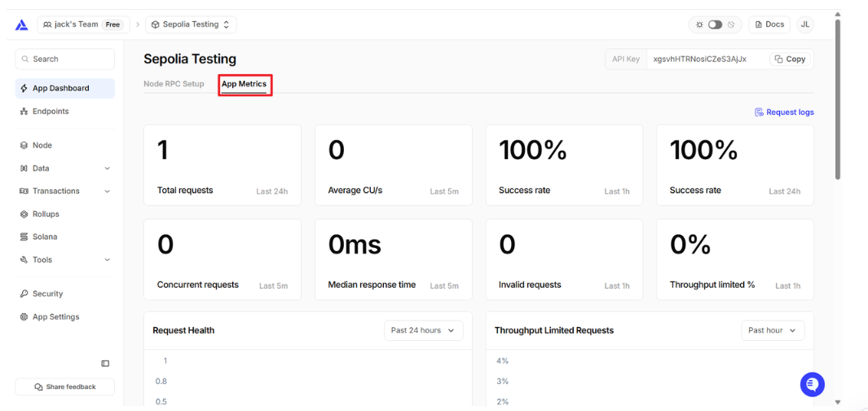The image size is (868, 411).
Task: Switch to the Node RPC Setup tab
Action: pos(174,84)
